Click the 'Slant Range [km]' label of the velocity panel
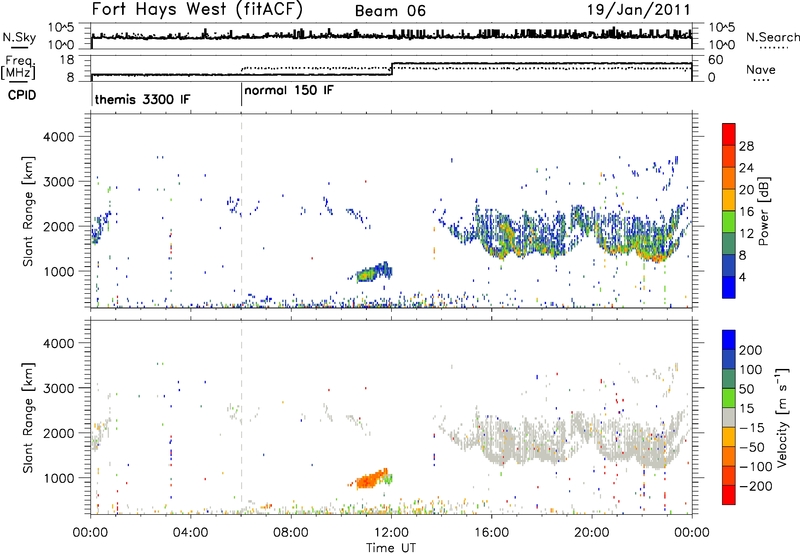Image resolution: width=800 pixels, height=554 pixels. click(x=28, y=417)
